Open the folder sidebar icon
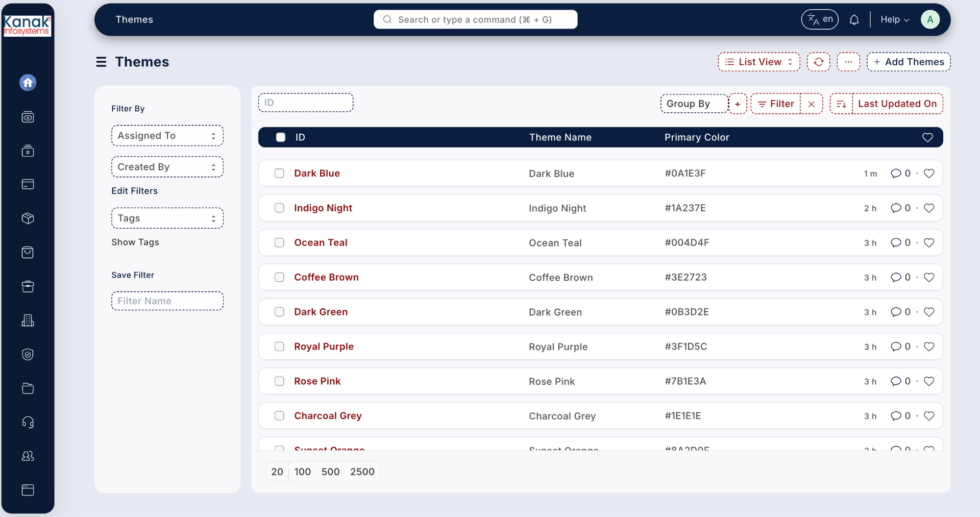 [28, 388]
